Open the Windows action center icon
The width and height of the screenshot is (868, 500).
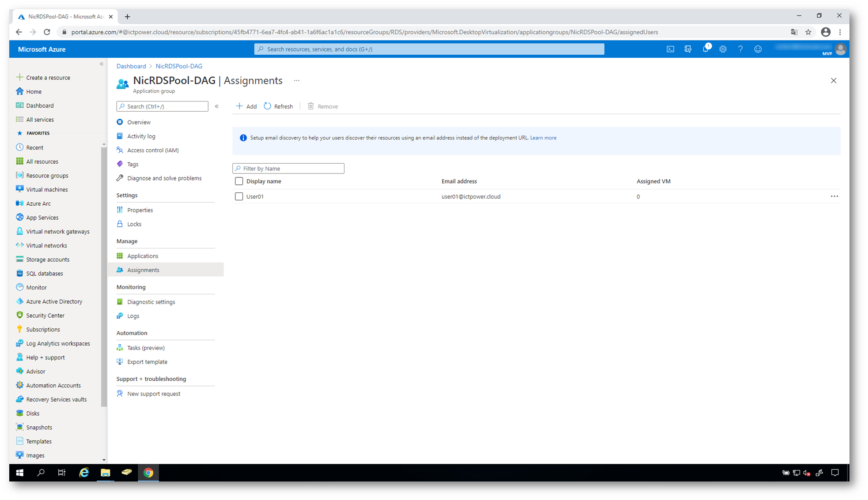pos(835,473)
